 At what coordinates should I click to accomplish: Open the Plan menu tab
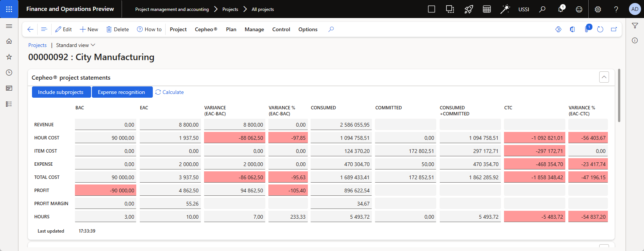coord(231,29)
